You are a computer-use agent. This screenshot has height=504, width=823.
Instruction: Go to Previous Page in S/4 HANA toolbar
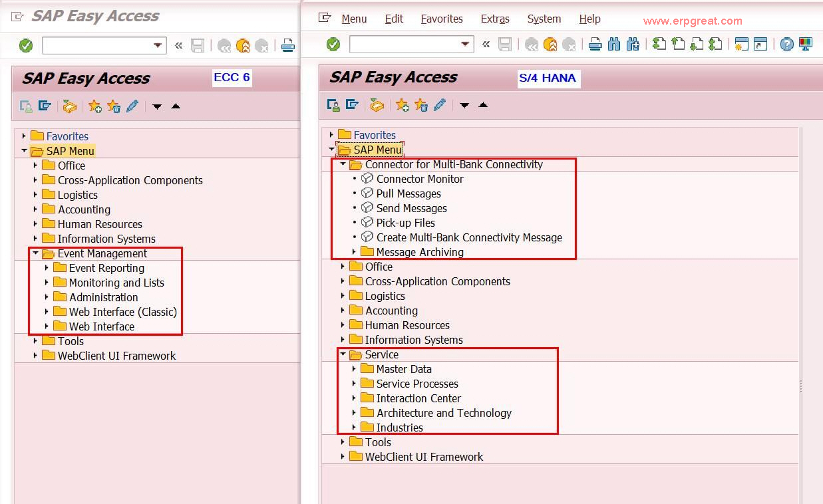(678, 45)
